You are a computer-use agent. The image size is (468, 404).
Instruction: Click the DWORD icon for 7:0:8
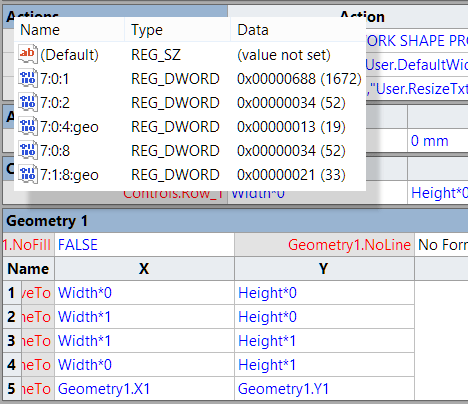coord(28,150)
